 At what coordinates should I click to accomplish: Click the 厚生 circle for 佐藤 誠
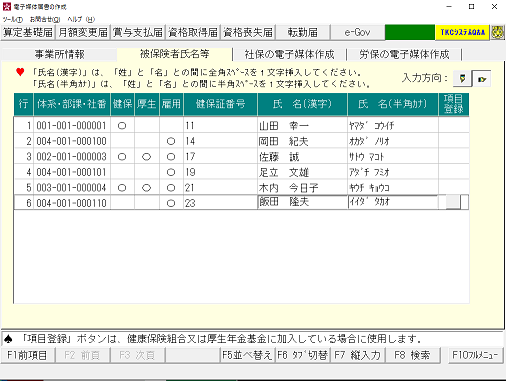[x=147, y=157]
